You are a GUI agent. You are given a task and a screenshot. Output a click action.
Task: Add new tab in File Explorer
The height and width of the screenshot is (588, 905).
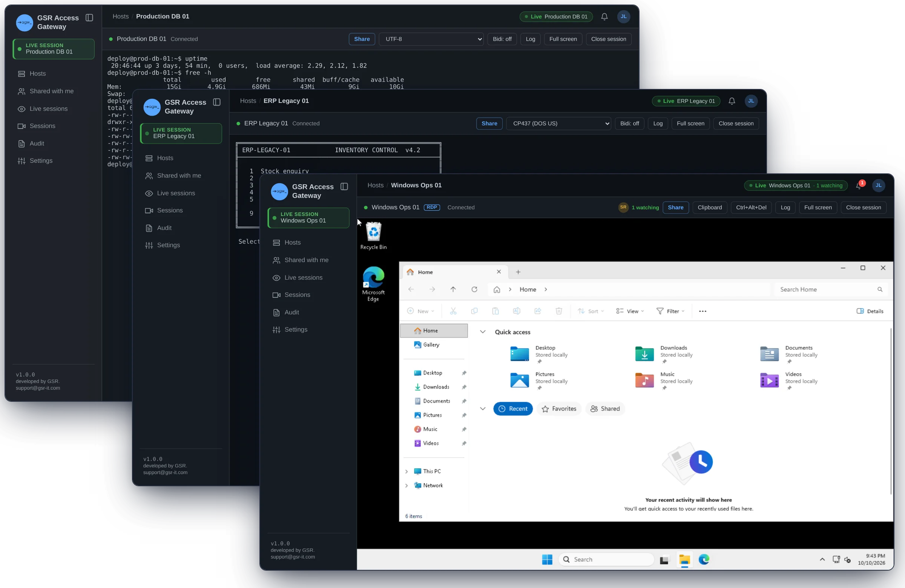click(518, 272)
